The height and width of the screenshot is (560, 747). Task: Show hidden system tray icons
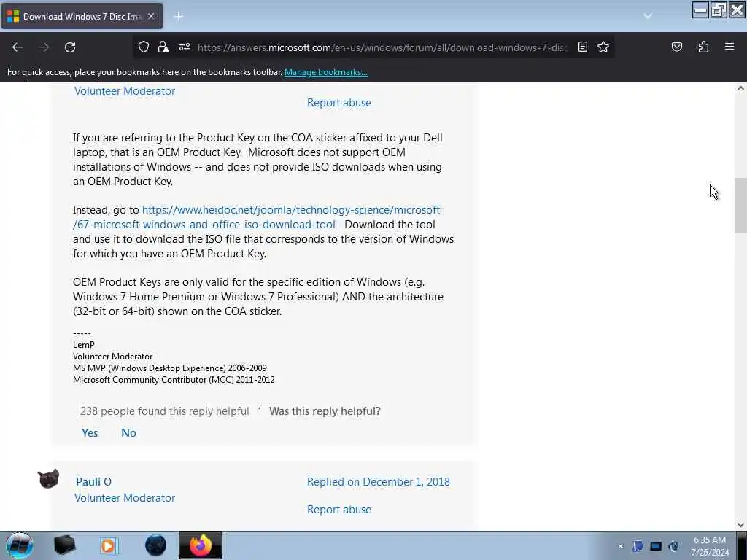(x=620, y=546)
